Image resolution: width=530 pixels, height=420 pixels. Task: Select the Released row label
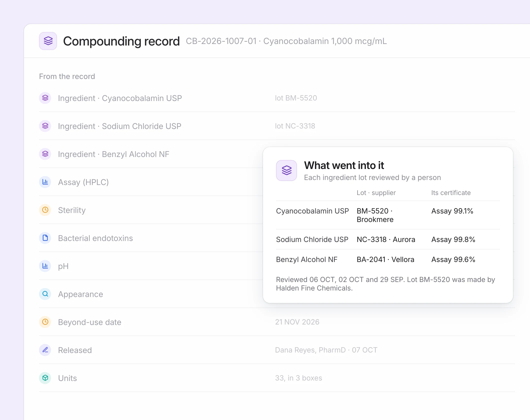coord(75,350)
